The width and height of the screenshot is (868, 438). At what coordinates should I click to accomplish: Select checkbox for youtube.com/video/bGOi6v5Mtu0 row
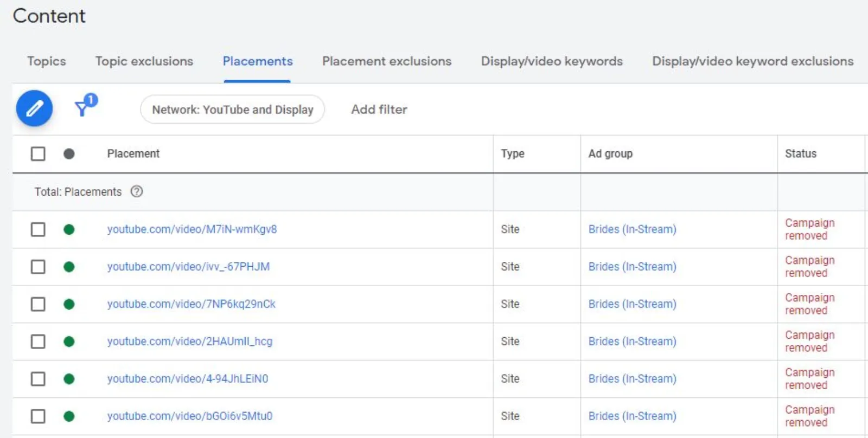(x=38, y=416)
